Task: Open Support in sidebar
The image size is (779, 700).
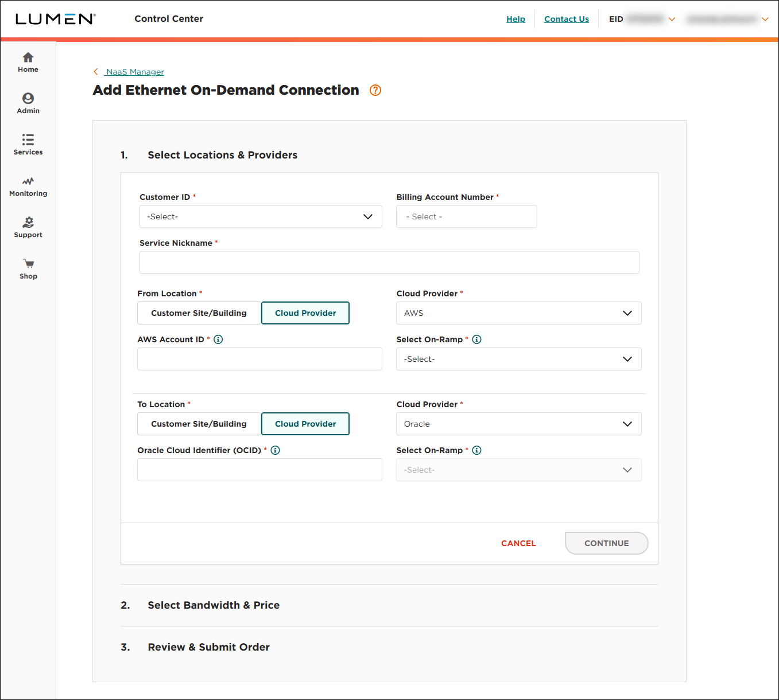Action: (x=28, y=228)
